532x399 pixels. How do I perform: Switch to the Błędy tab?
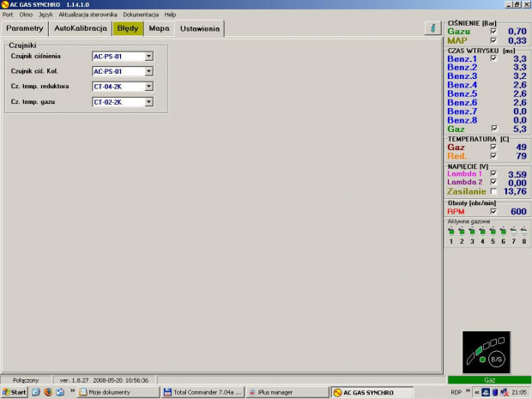click(x=128, y=28)
